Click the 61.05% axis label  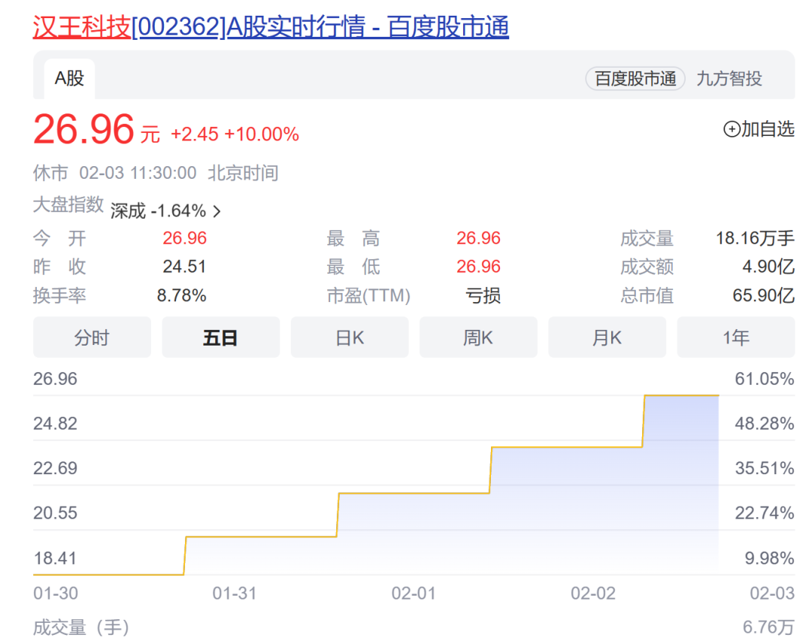[765, 379]
